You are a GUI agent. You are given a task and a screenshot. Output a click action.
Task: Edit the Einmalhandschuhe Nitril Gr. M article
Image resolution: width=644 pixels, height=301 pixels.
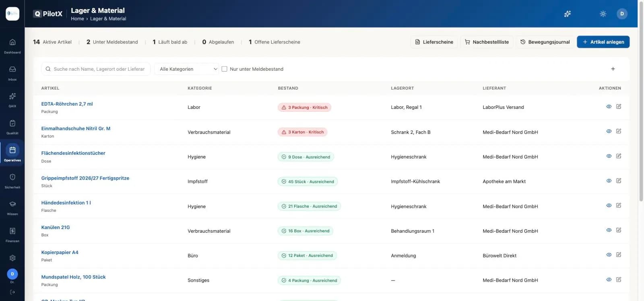pyautogui.click(x=619, y=131)
